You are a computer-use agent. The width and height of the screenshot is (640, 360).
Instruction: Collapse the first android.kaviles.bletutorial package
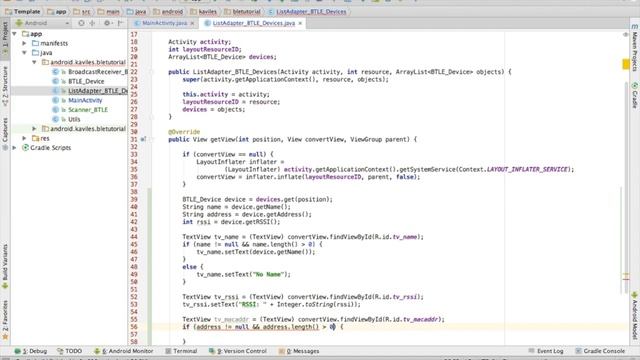pyautogui.click(x=34, y=62)
